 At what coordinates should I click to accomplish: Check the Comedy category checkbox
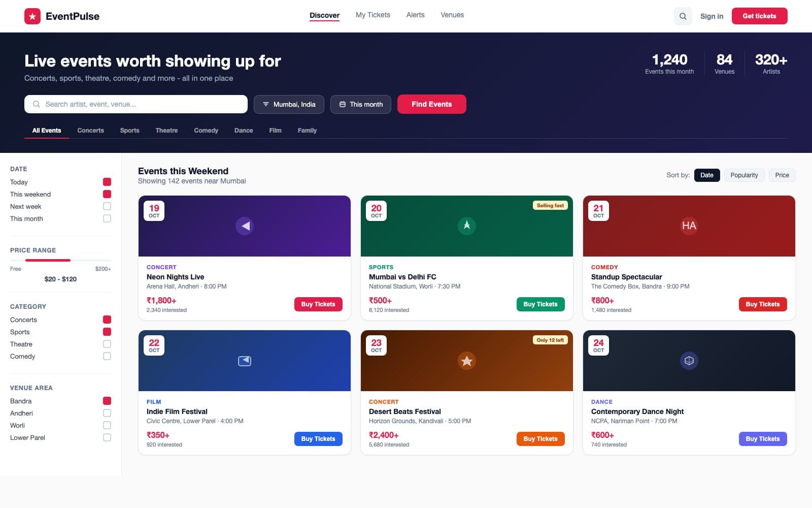click(x=107, y=356)
